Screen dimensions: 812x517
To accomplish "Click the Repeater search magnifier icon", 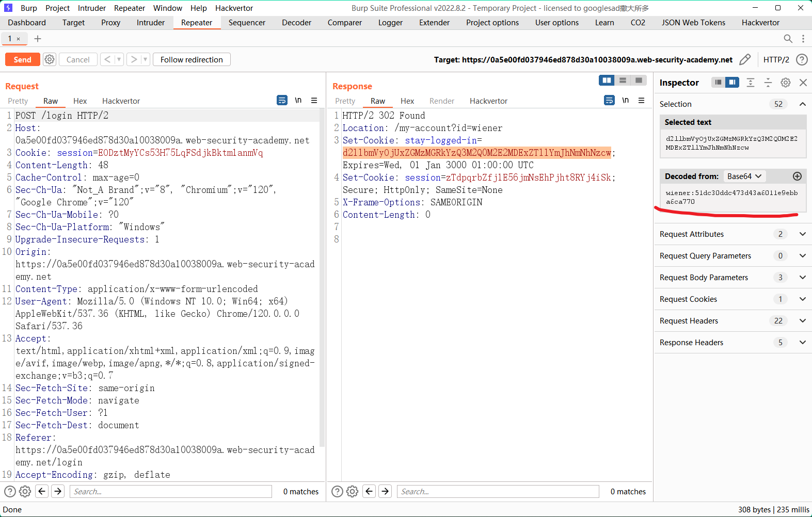I will [x=788, y=39].
